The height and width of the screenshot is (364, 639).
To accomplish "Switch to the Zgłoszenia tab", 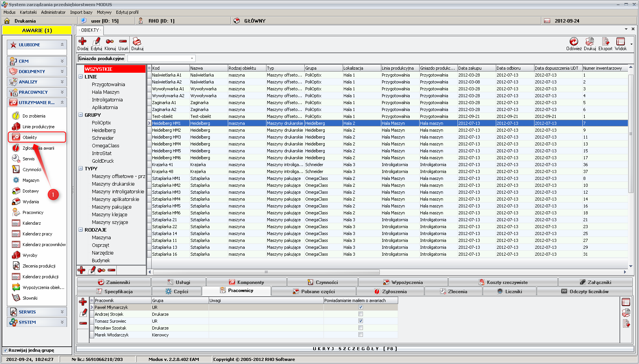I will click(394, 292).
